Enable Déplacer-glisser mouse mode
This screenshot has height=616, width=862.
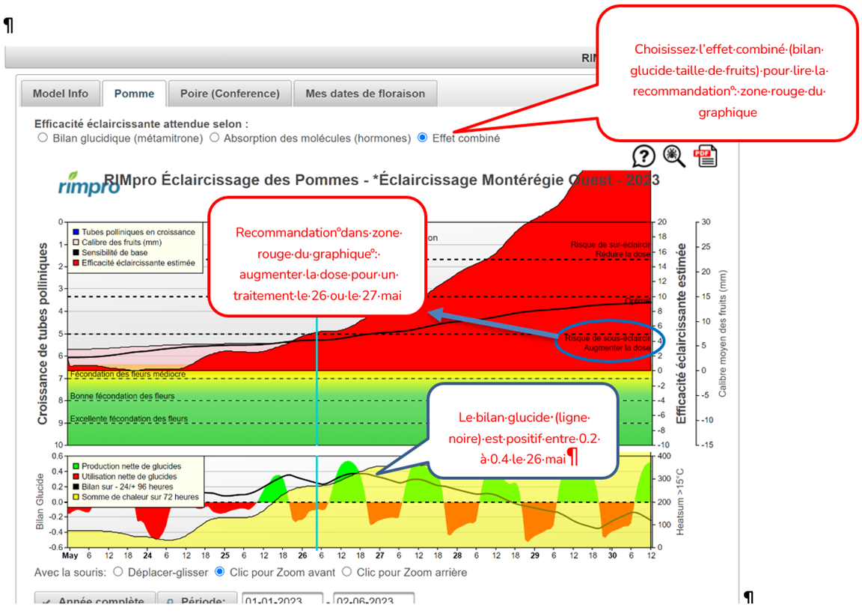click(x=117, y=572)
